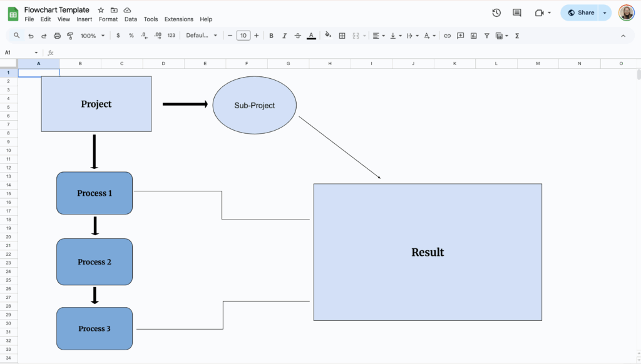Toggle italic formatting

[284, 36]
